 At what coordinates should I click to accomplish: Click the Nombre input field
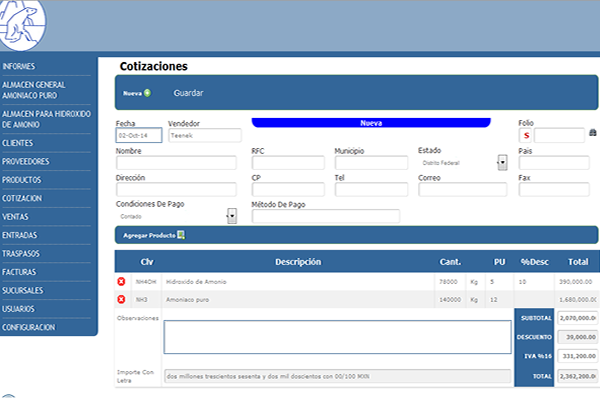point(176,162)
